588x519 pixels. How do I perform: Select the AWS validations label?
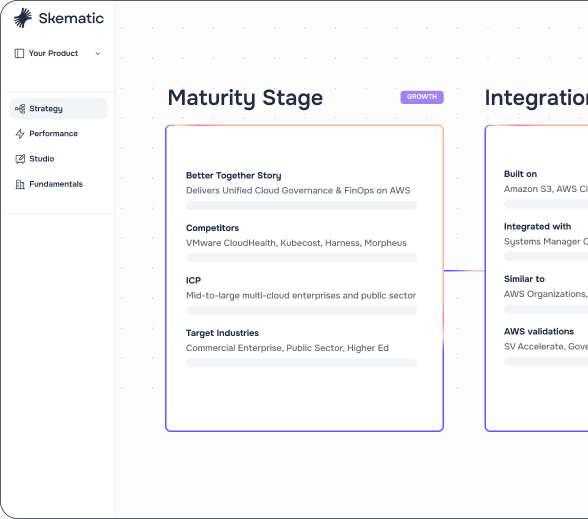(x=538, y=332)
